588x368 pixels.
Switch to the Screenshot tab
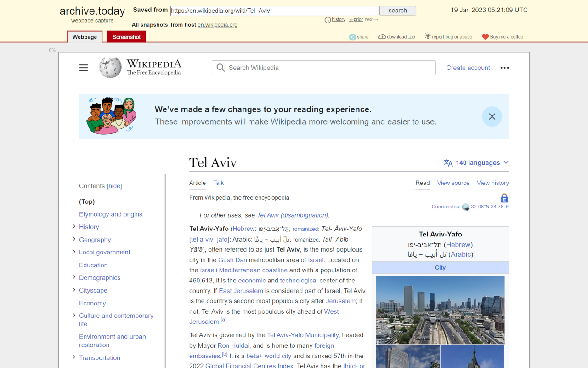(x=126, y=37)
